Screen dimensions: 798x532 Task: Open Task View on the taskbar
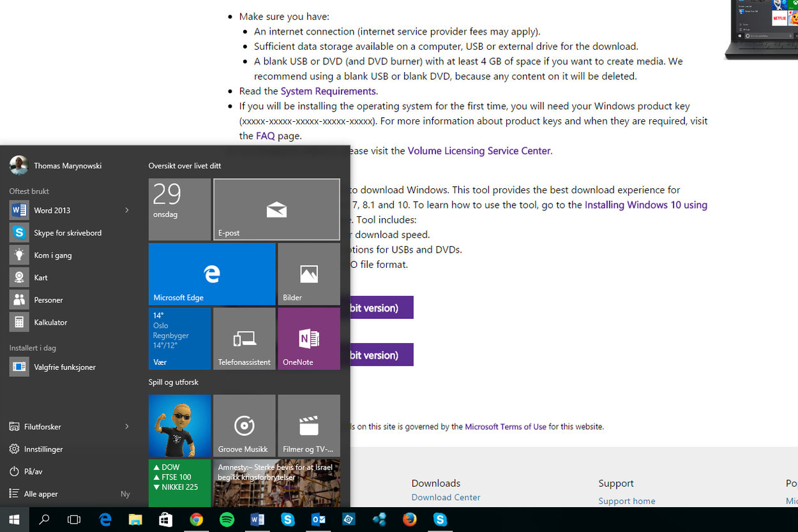[74, 519]
